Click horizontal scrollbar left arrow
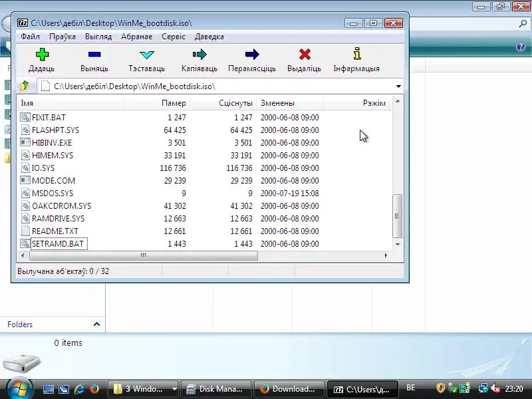This screenshot has width=532, height=399. pos(23,255)
